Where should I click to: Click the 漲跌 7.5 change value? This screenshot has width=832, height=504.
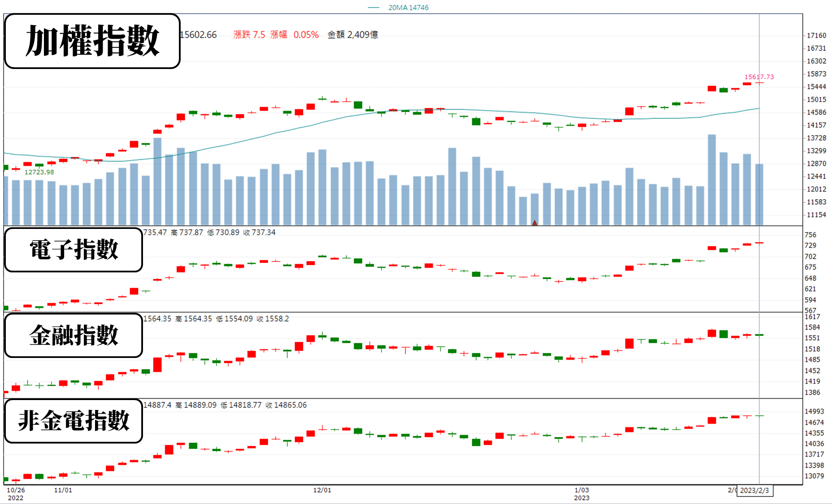[x=249, y=35]
